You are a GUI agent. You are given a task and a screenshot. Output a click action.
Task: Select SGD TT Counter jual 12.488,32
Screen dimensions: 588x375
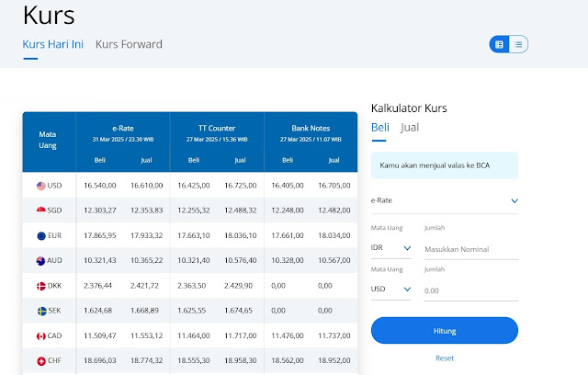241,210
